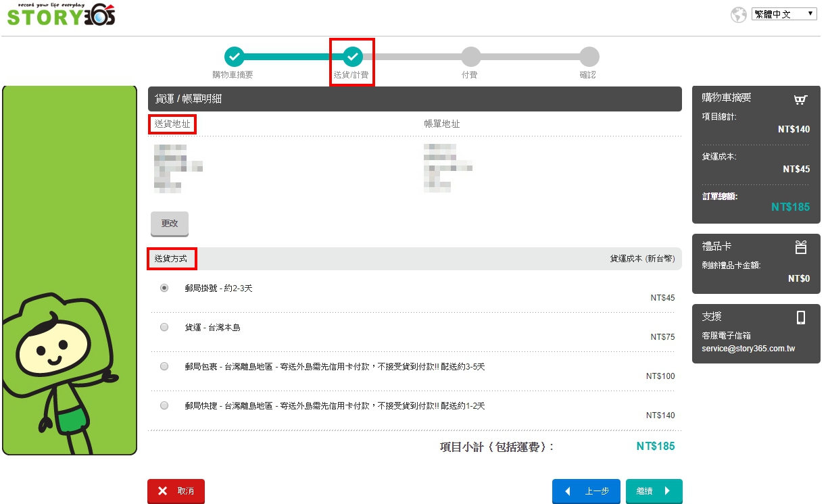
Task: Select 貨運 - 台灣本島 shipping option
Action: point(164,327)
